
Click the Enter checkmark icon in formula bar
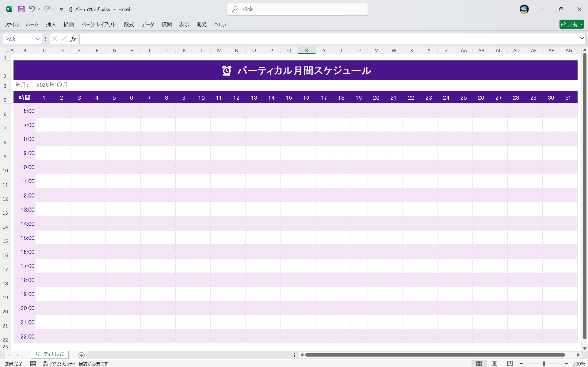(x=63, y=38)
